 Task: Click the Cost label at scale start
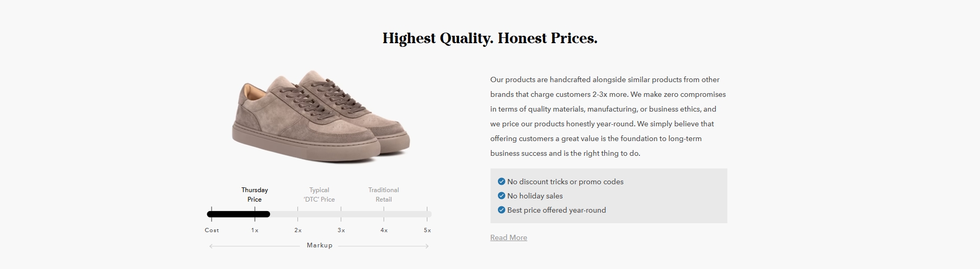(x=212, y=230)
